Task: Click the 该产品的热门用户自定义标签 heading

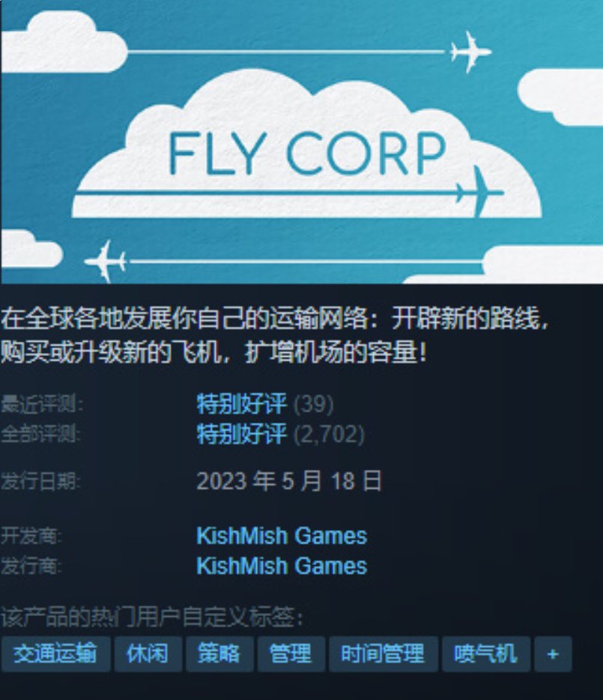Action: [152, 618]
